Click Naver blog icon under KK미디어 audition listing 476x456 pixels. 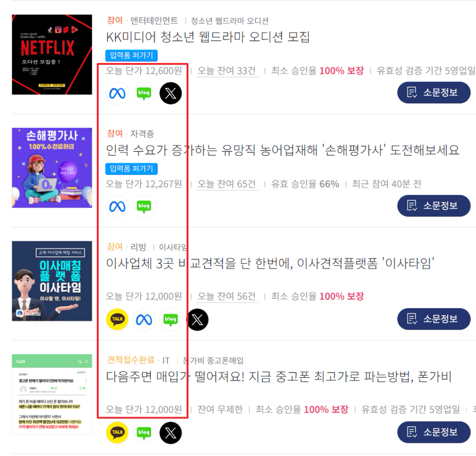pos(144,93)
